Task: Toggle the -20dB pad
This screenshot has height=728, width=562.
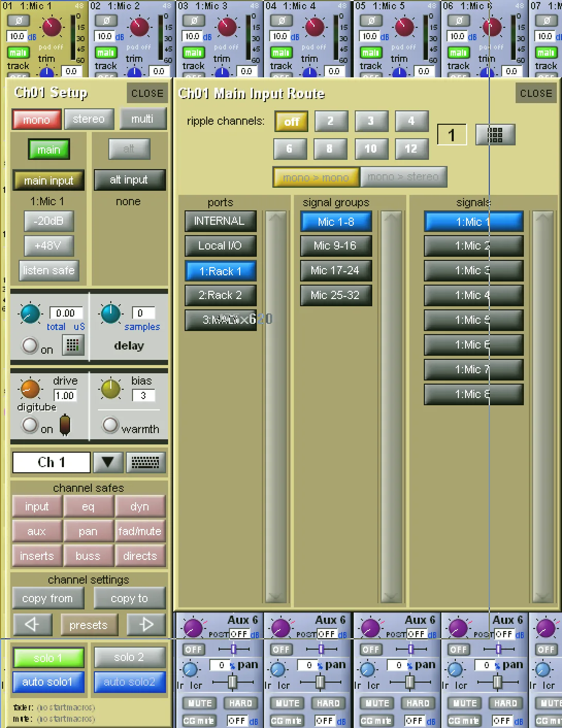Action: pos(48,221)
